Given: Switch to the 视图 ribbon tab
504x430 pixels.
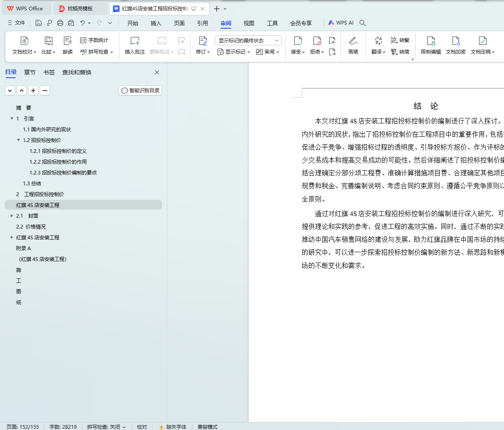Looking at the screenshot, I should 249,23.
